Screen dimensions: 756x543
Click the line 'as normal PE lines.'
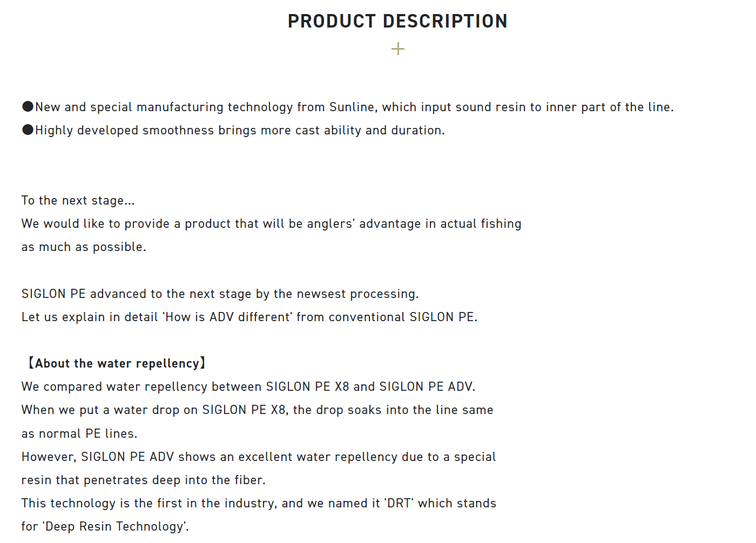[79, 433]
